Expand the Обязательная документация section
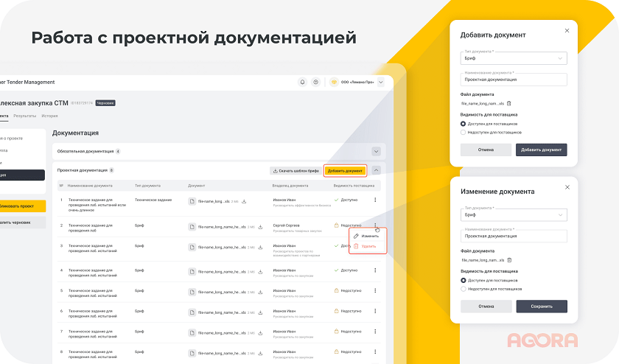The width and height of the screenshot is (619, 364). click(x=377, y=151)
